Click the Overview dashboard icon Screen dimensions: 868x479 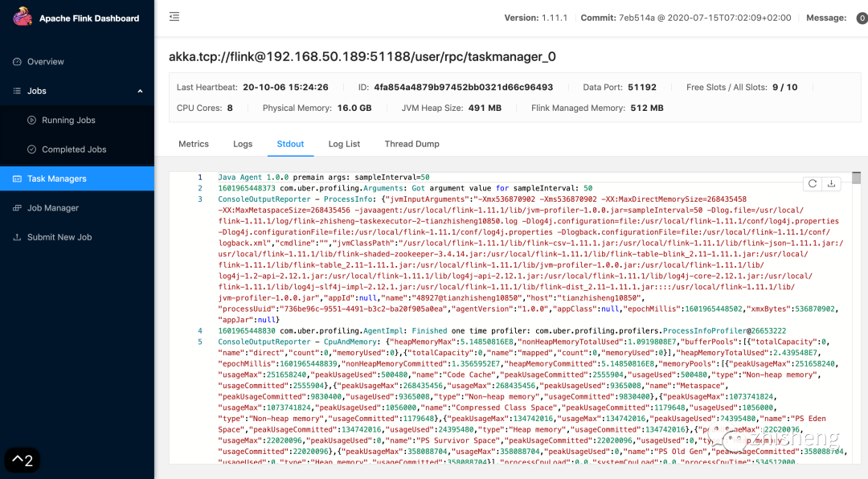click(x=17, y=61)
